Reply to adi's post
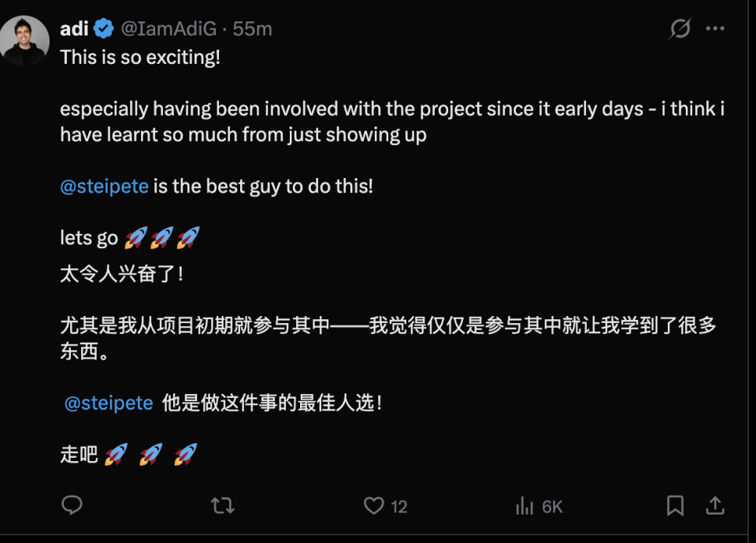The width and height of the screenshot is (756, 543). click(x=72, y=506)
